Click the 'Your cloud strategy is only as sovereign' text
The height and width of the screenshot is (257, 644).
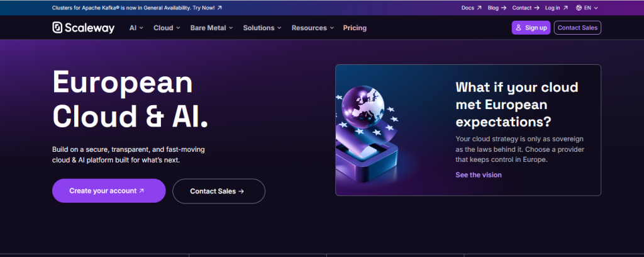pos(519,149)
